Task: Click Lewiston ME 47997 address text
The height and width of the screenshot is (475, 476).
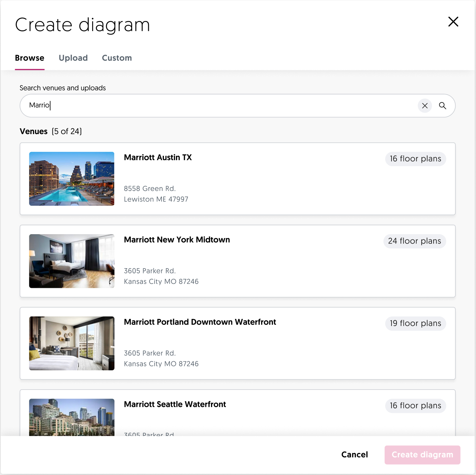Action: coord(156,199)
